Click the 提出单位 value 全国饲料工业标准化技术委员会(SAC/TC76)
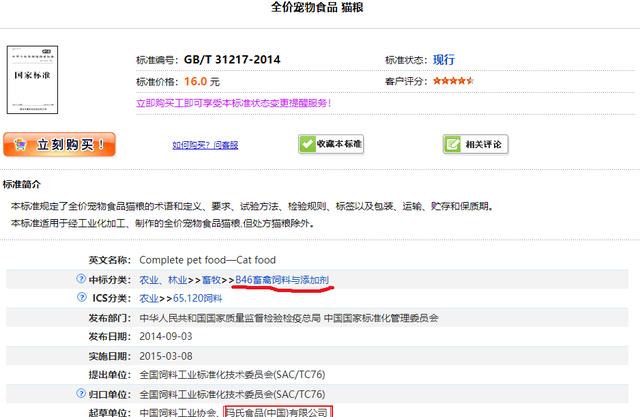This screenshot has width=640, height=417. pyautogui.click(x=232, y=375)
